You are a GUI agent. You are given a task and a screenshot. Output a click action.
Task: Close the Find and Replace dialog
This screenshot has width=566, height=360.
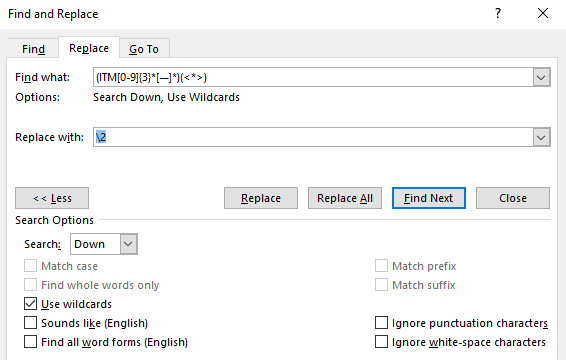(x=543, y=13)
